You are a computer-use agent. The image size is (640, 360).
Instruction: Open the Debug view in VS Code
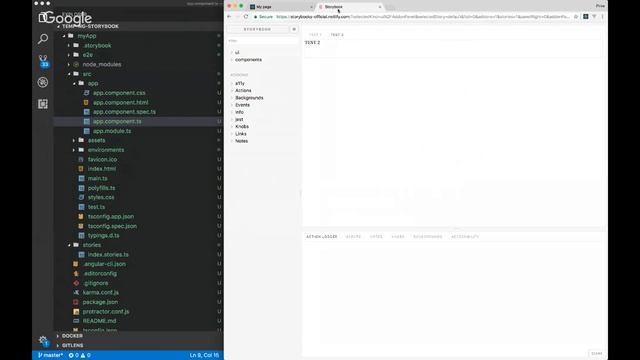point(43,82)
